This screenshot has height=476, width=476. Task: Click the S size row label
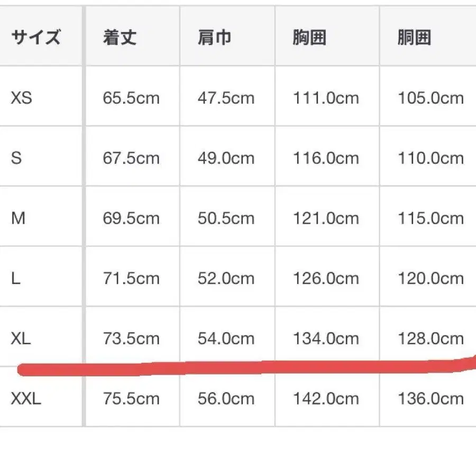pos(16,158)
